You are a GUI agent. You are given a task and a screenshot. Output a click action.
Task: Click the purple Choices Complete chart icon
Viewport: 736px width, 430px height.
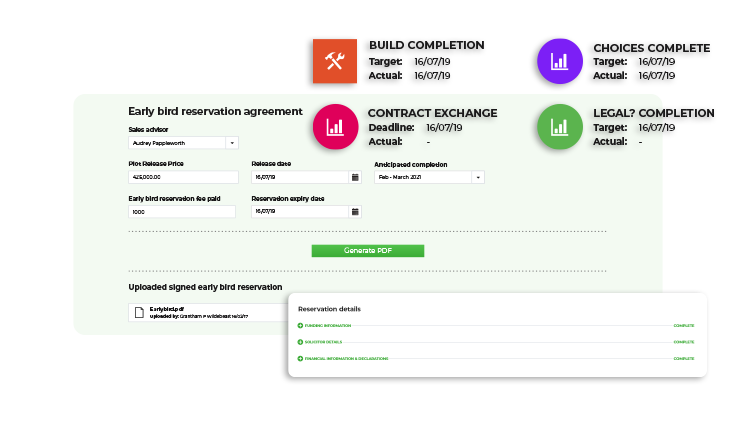point(561,61)
